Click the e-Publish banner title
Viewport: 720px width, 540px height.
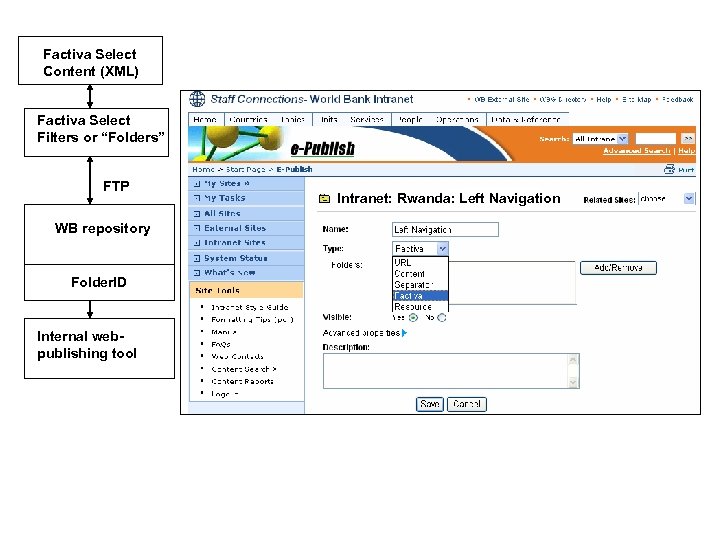[x=322, y=148]
